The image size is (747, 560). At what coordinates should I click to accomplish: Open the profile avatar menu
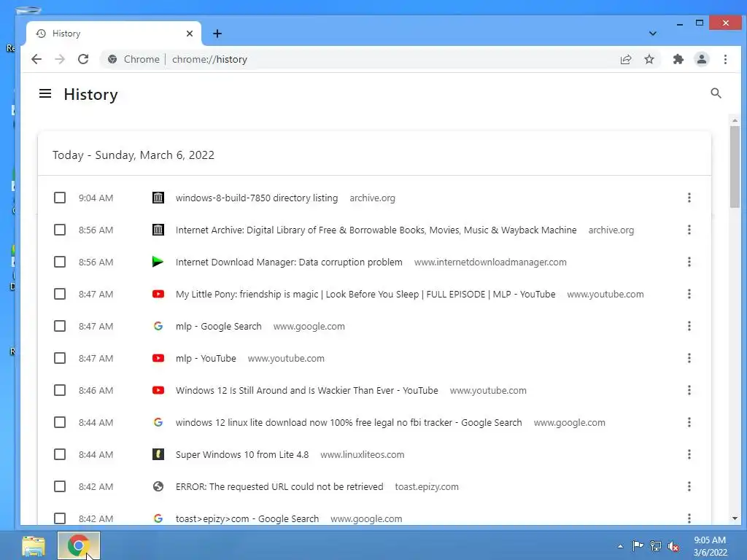(702, 59)
